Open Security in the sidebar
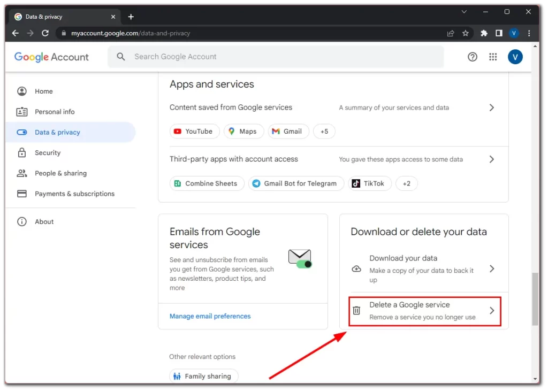 [71, 153]
